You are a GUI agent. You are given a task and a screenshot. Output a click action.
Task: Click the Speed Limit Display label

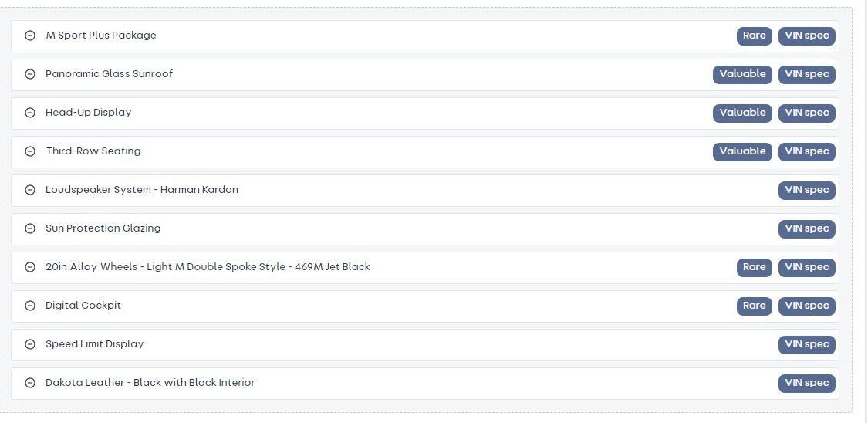95,343
